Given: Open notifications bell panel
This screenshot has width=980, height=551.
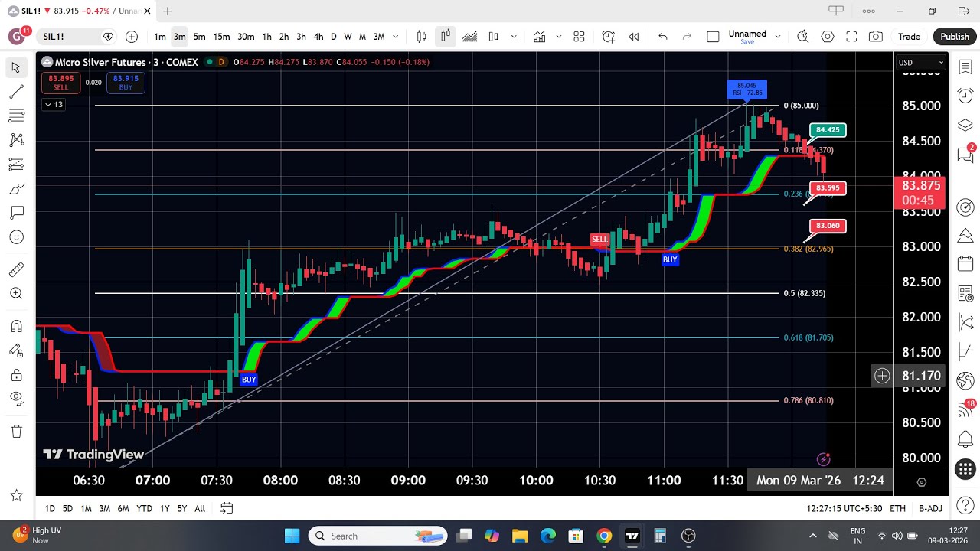Looking at the screenshot, I should pos(965,440).
